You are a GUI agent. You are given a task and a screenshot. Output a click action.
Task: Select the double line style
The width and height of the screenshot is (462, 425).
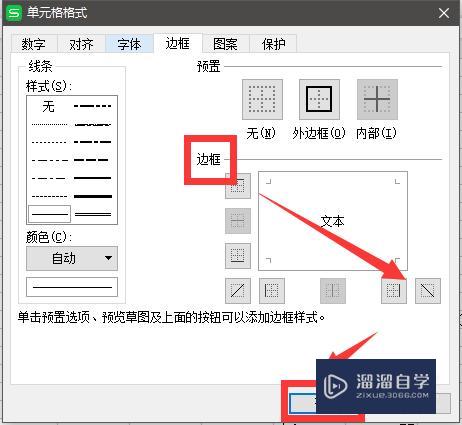(x=93, y=214)
